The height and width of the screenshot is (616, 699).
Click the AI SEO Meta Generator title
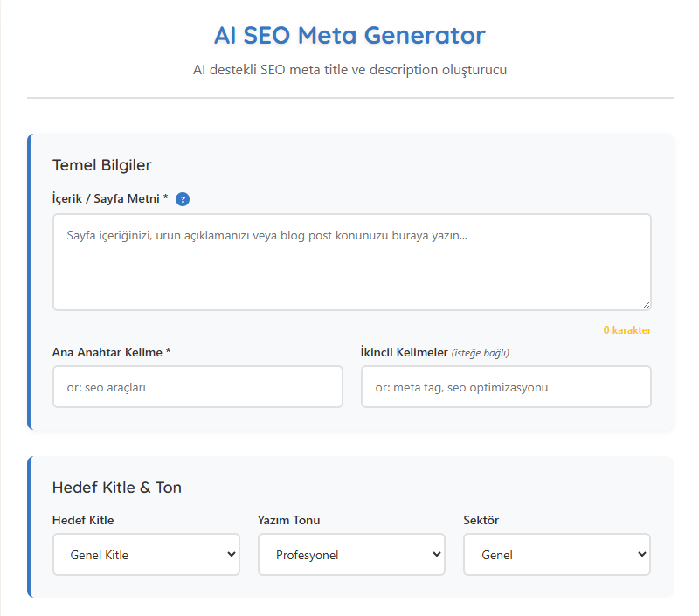point(349,36)
